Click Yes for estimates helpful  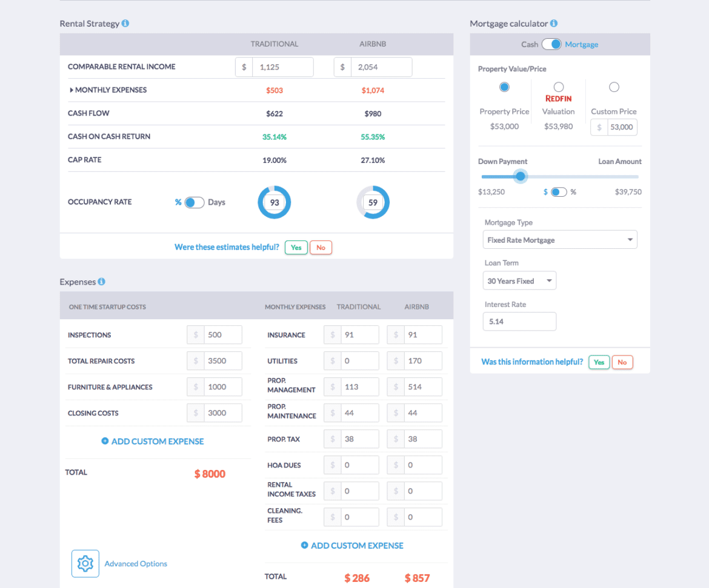[296, 248]
